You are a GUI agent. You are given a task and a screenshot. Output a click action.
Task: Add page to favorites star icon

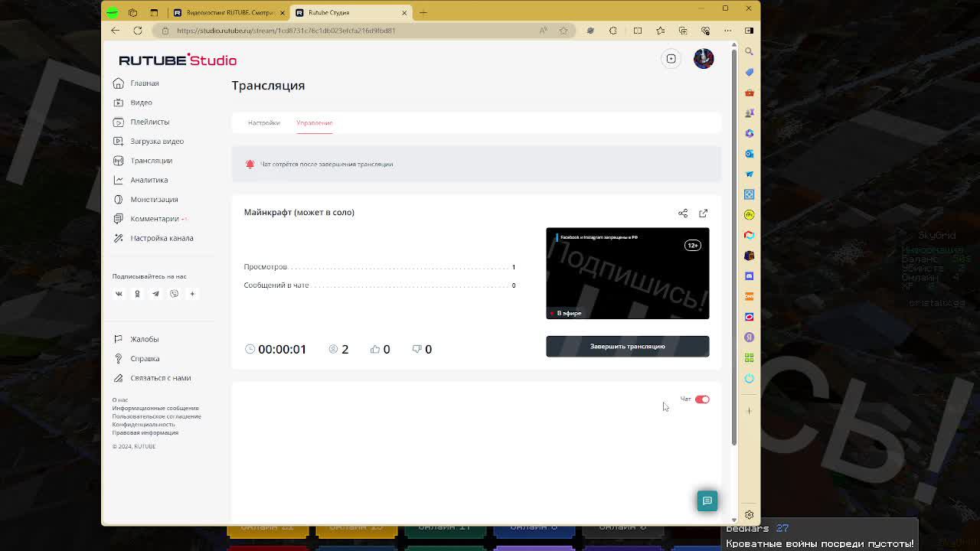click(x=563, y=31)
